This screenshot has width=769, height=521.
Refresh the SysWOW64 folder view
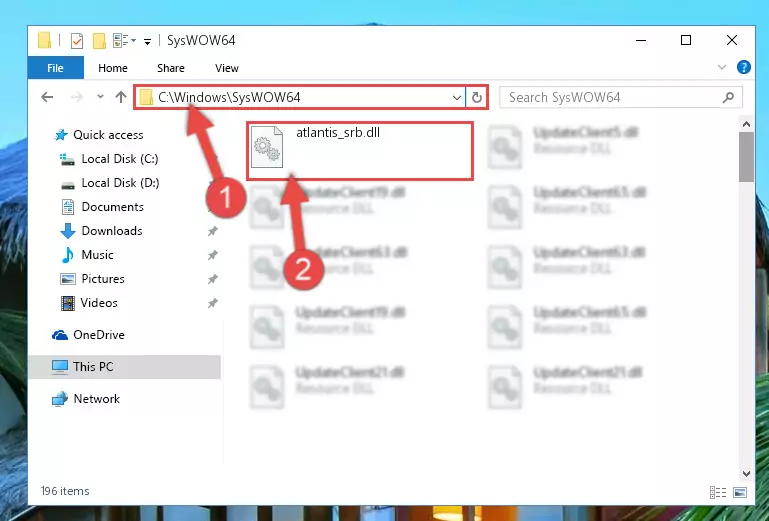coord(477,98)
